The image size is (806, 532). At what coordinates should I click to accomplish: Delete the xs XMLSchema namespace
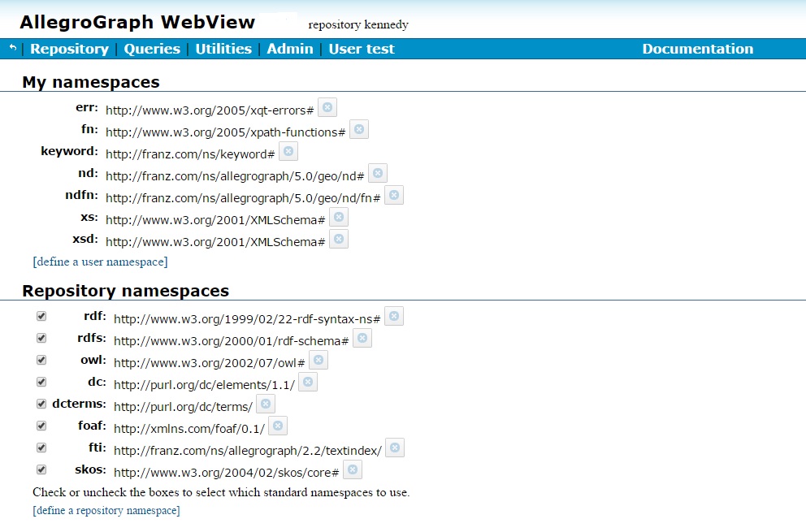(x=339, y=216)
